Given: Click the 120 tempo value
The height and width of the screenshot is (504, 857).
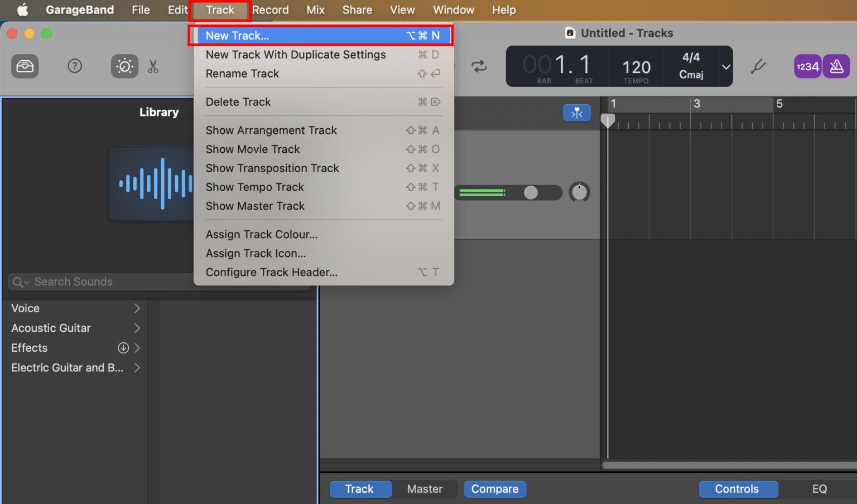Looking at the screenshot, I should click(x=637, y=67).
